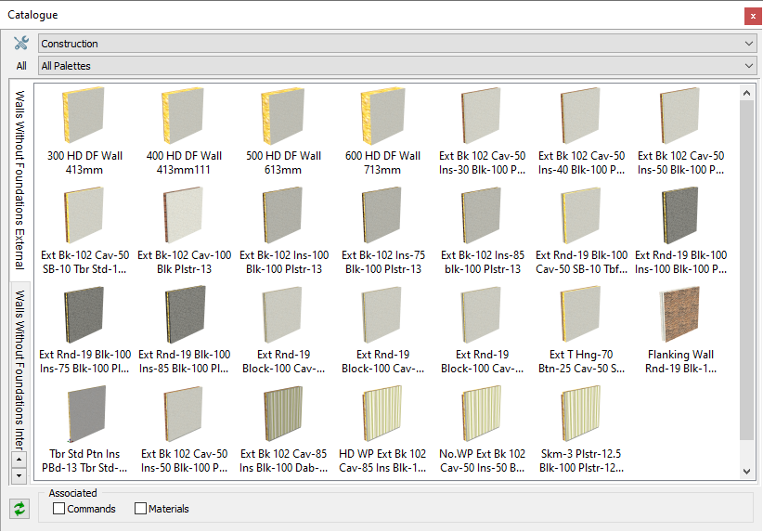Select HD WP Ext Bk 102 Cav-85 wall

[382, 429]
